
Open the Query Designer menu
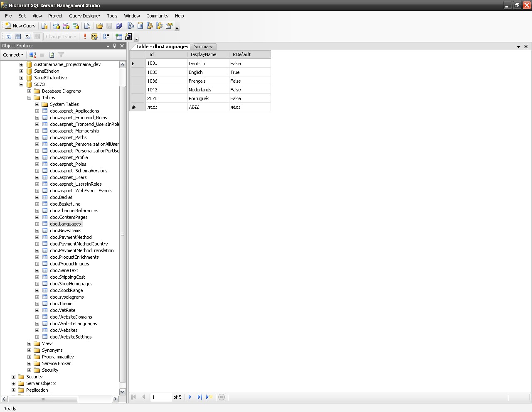point(85,16)
